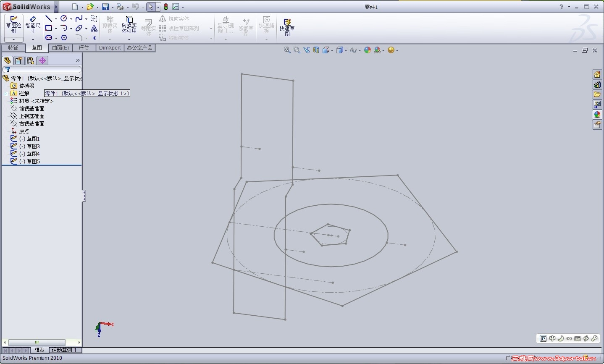Switch to the DimXpert tab

pos(110,48)
